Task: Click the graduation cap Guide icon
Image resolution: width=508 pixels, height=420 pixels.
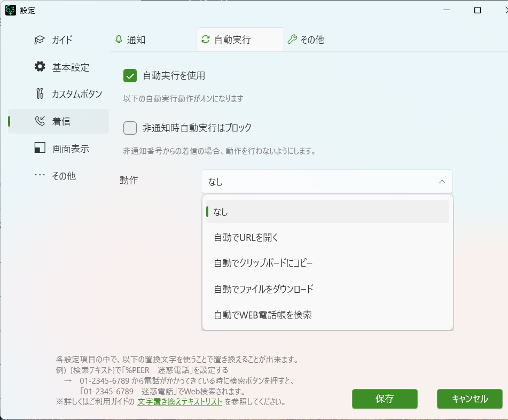Action: (x=40, y=40)
